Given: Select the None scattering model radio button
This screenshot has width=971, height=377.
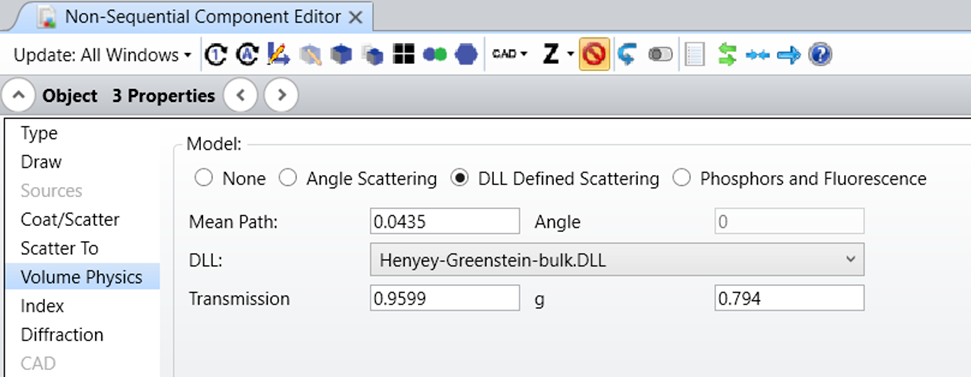Looking at the screenshot, I should tap(203, 179).
